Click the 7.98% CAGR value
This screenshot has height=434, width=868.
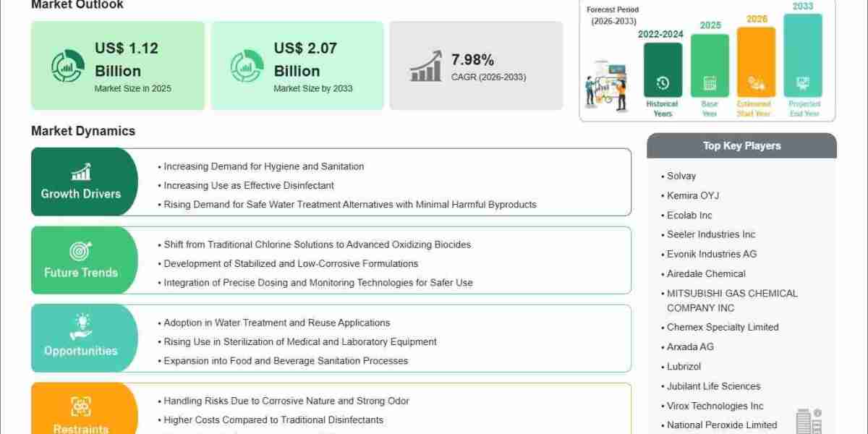pyautogui.click(x=472, y=59)
